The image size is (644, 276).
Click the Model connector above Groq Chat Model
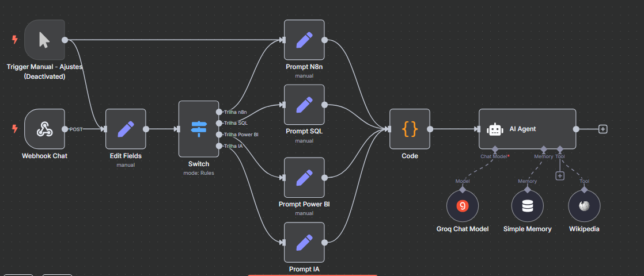tap(463, 190)
